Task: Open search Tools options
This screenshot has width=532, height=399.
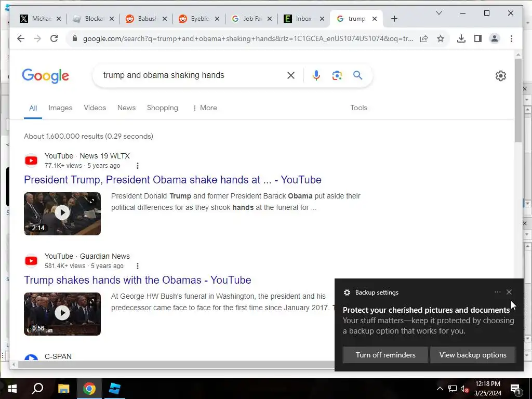Action: 358,108
